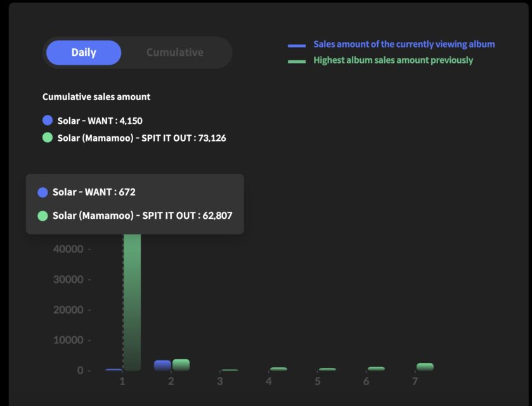Click the green bar for day 7
The height and width of the screenshot is (406, 532).
[x=425, y=367]
